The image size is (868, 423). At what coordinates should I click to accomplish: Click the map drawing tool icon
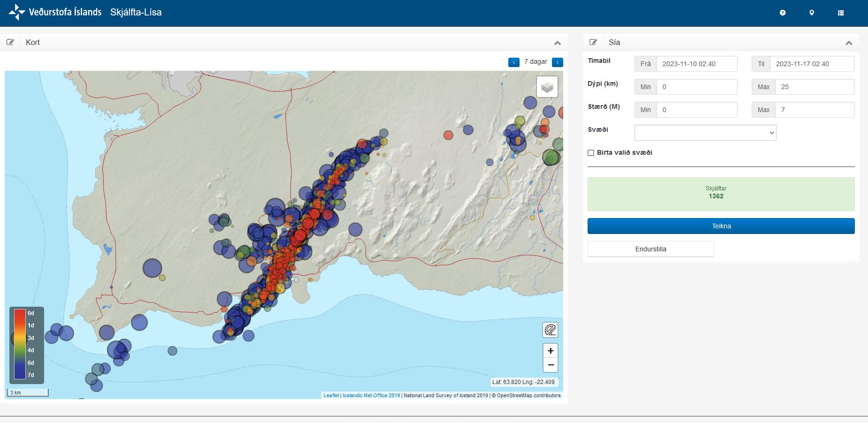(x=551, y=330)
